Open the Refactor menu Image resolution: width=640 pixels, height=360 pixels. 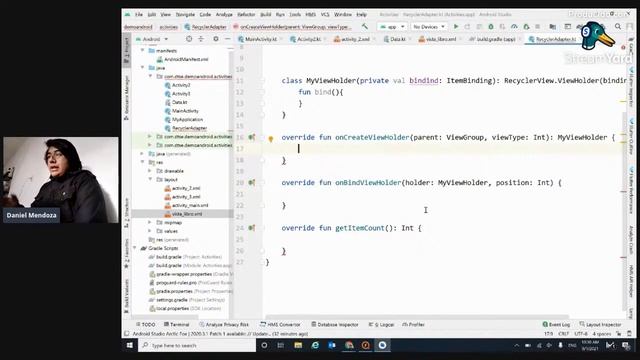pyautogui.click(x=246, y=14)
